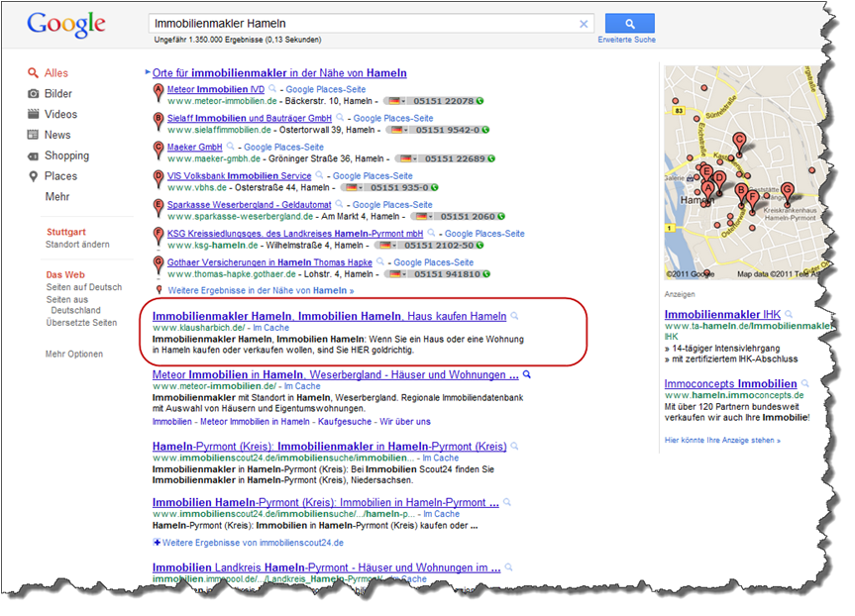Open the flag dropdown for number 05151 22078
The height and width of the screenshot is (616, 855).
click(395, 101)
